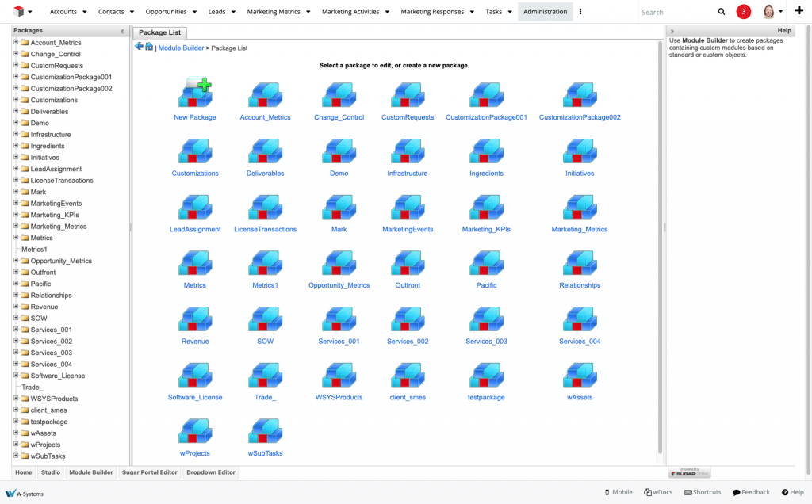The width and height of the screenshot is (812, 504).
Task: Expand the LicenseTransactions tree node
Action: click(x=16, y=180)
